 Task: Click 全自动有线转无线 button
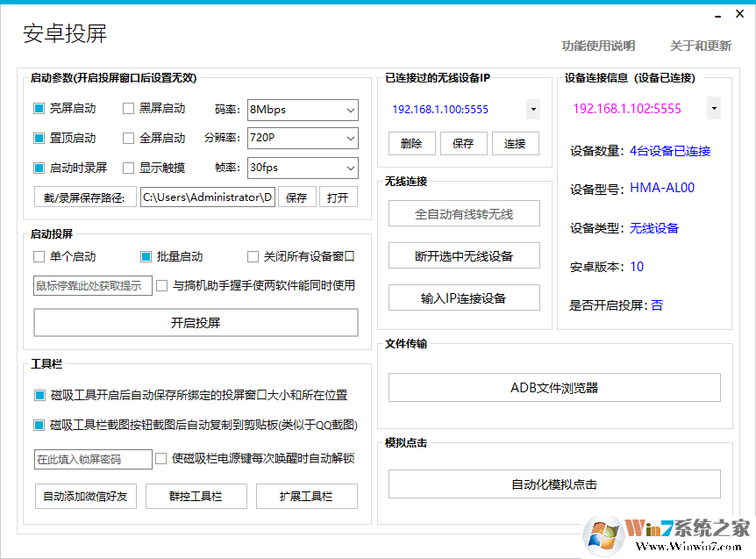click(463, 213)
